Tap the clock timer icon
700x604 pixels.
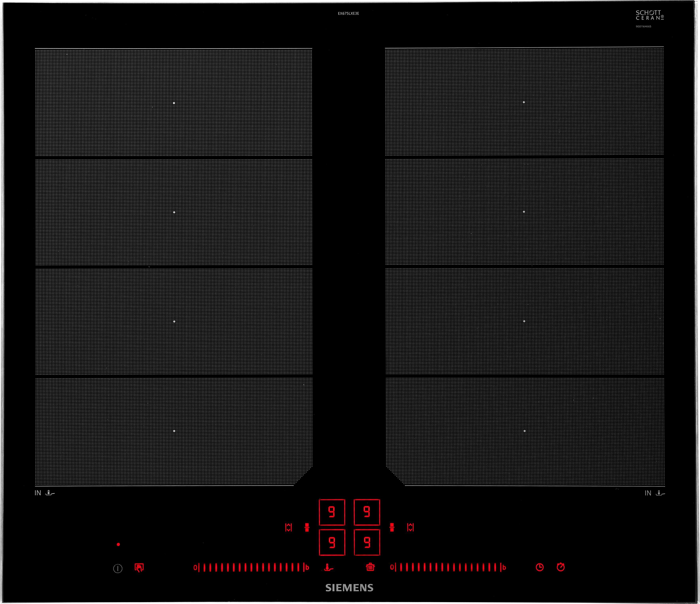pyautogui.click(x=540, y=567)
